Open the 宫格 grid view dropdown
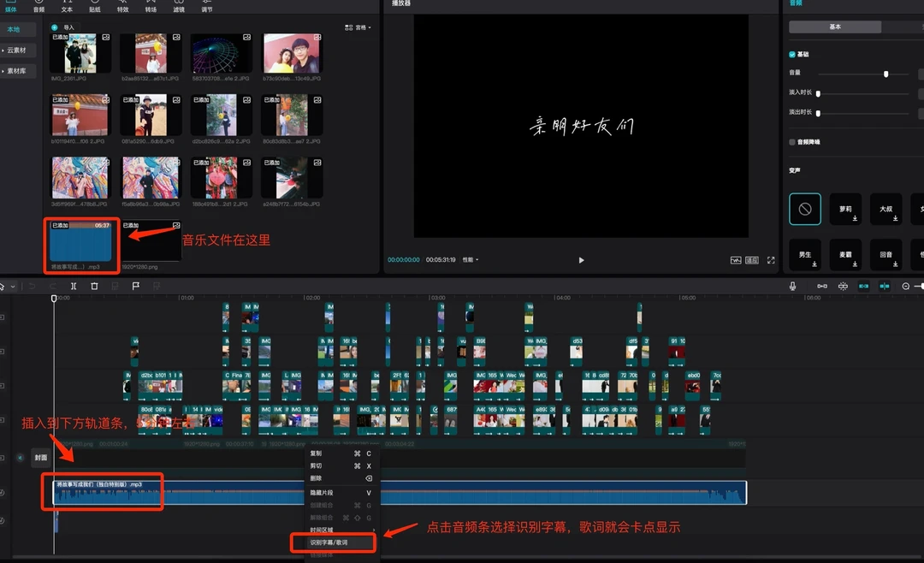 tap(358, 27)
